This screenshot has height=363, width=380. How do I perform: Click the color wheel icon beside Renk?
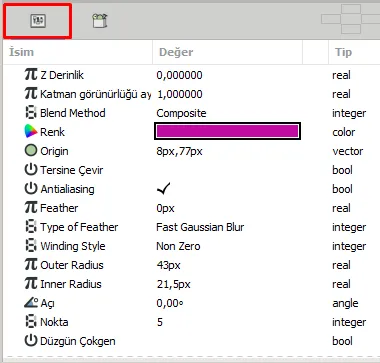click(31, 132)
